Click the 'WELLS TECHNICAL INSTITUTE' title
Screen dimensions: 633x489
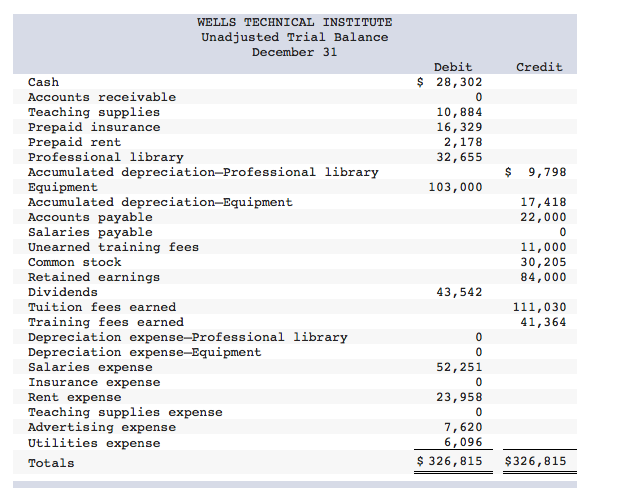[x=294, y=22]
